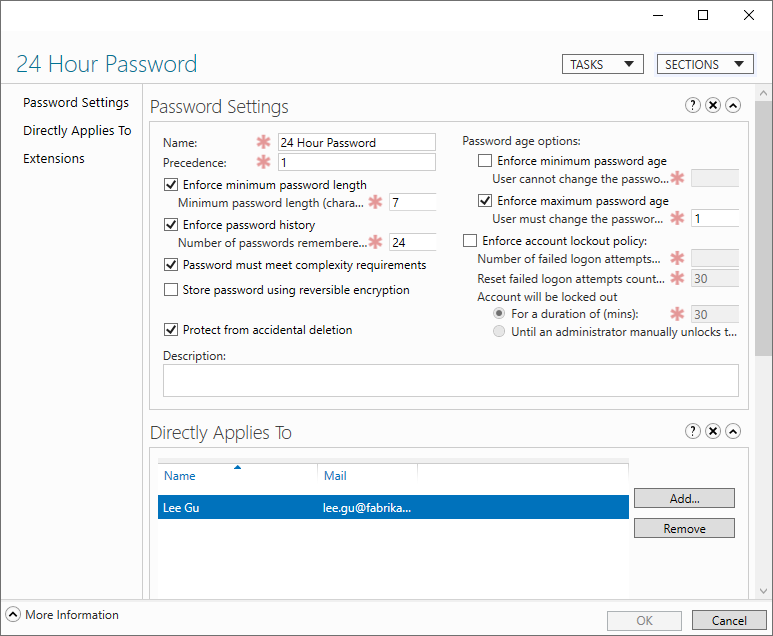The image size is (773, 636).
Task: Close the Password Settings section with X icon
Action: click(x=713, y=105)
